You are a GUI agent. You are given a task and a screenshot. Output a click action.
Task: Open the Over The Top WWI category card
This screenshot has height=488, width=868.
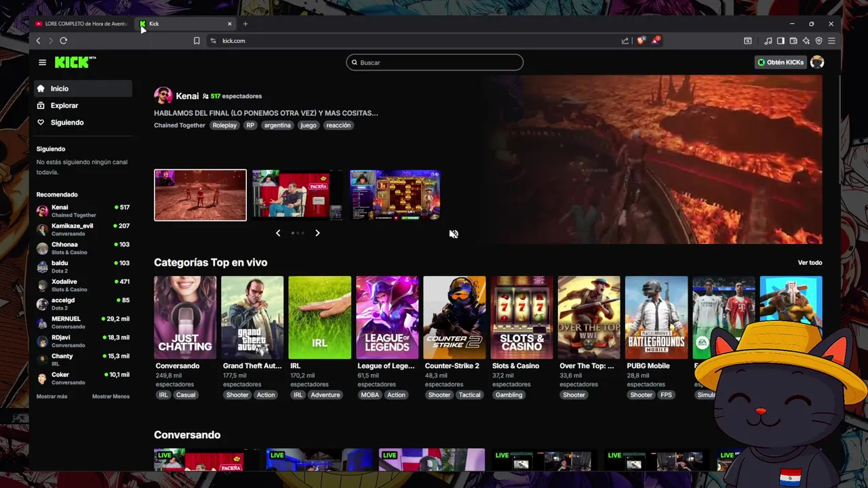[x=589, y=317]
